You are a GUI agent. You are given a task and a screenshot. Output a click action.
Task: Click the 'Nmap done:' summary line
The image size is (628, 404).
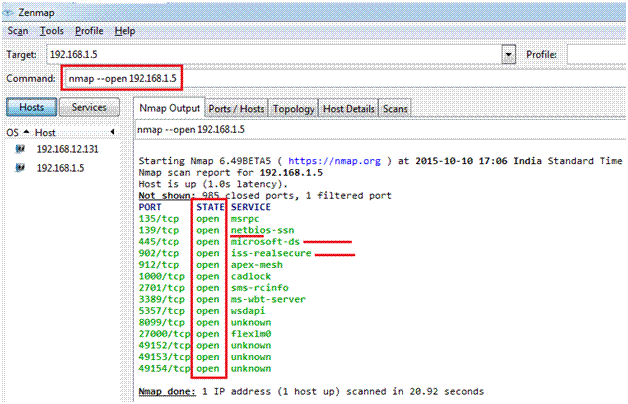311,392
